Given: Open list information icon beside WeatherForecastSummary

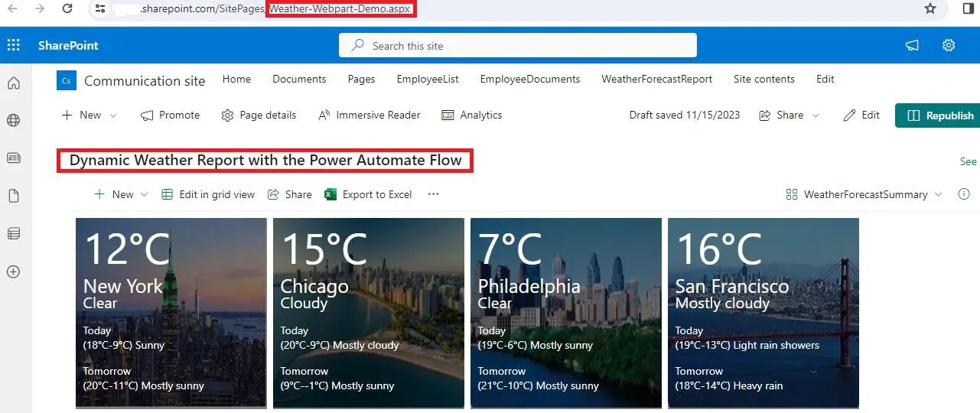Looking at the screenshot, I should (964, 194).
